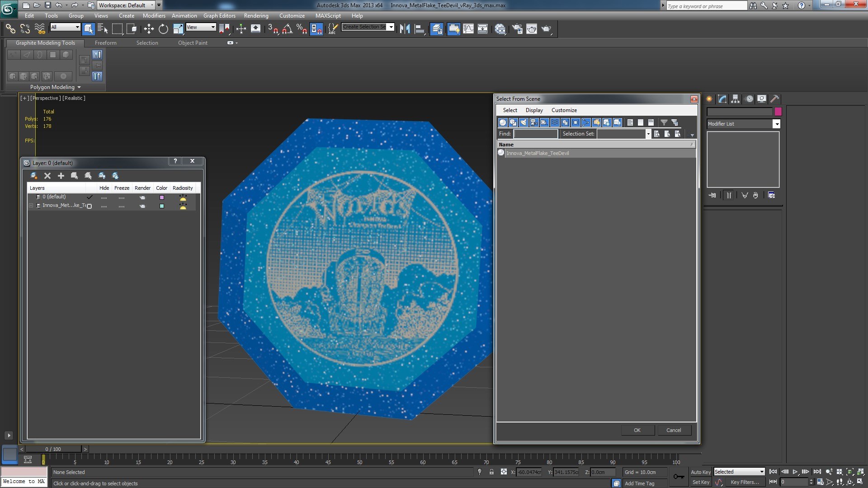Open the Curve Editor
The width and height of the screenshot is (868, 488).
coord(468,29)
